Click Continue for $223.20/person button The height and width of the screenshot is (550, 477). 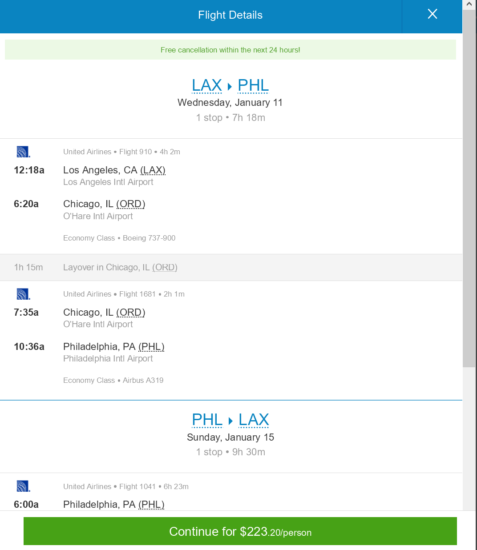pos(240,531)
